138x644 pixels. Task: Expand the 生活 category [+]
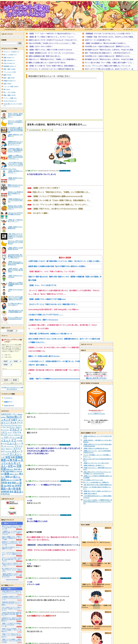14,63
